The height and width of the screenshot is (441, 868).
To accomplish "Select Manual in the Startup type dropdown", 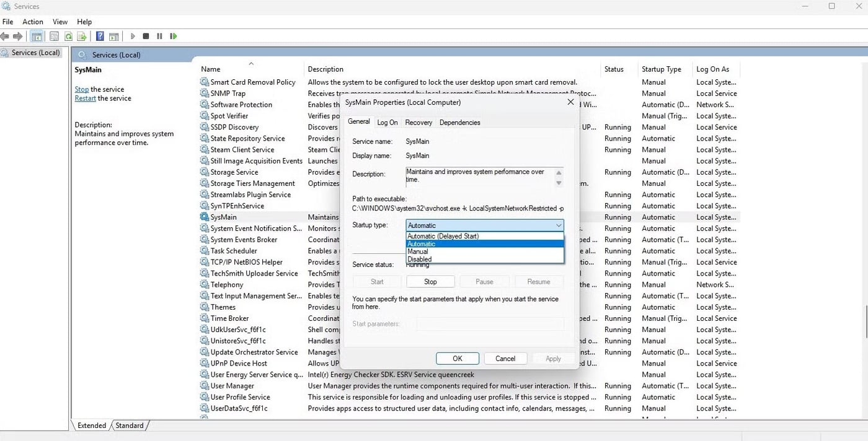I will 418,251.
